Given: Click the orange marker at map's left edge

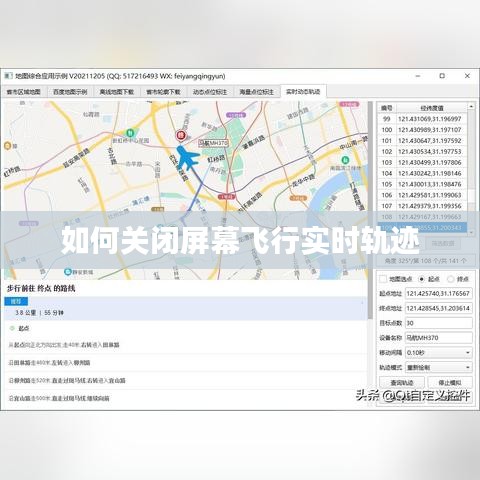Looking at the screenshot, I should [x=7, y=146].
